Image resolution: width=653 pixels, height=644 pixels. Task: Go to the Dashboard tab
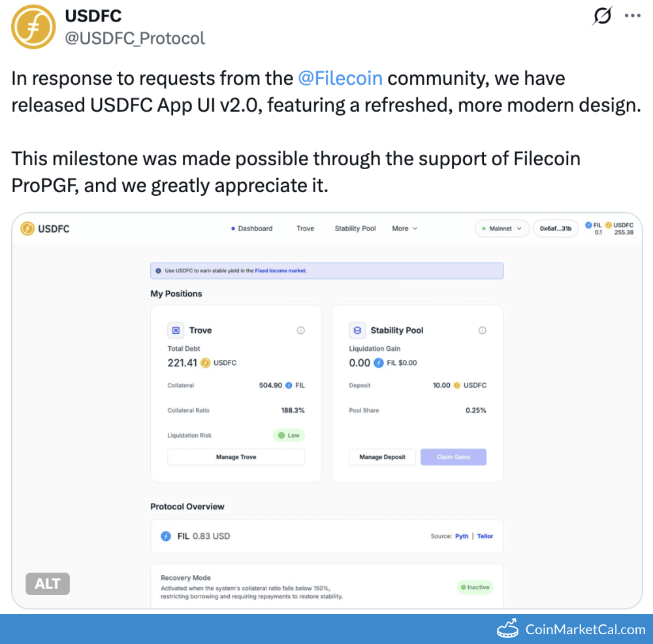point(252,229)
